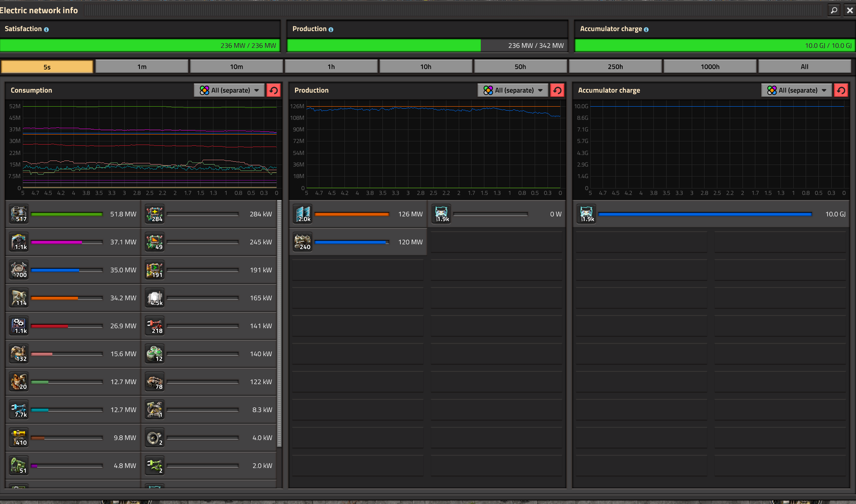Click the Accumulator 10.0 GJ charge bar

tap(715, 46)
